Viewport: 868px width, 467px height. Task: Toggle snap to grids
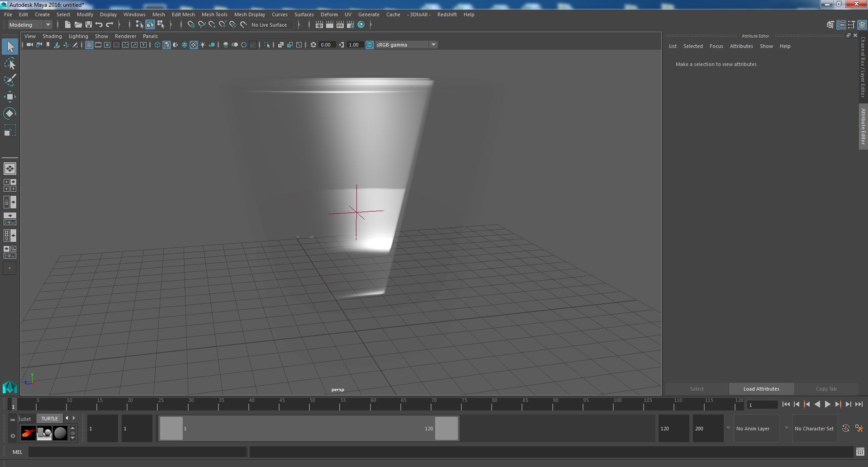click(x=191, y=25)
